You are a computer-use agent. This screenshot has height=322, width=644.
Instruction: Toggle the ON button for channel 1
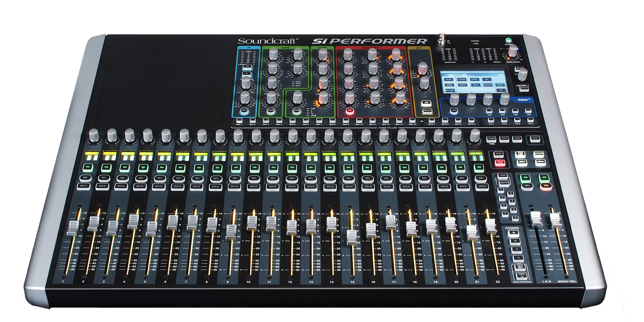click(87, 167)
